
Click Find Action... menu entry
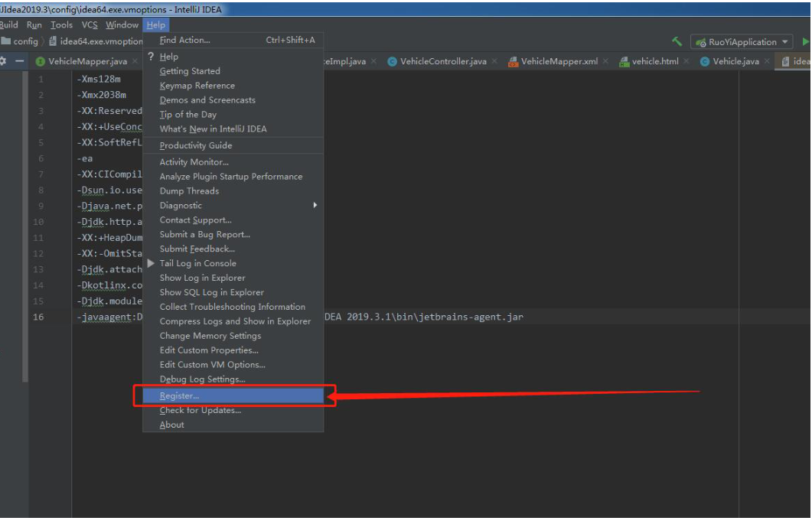coord(184,40)
